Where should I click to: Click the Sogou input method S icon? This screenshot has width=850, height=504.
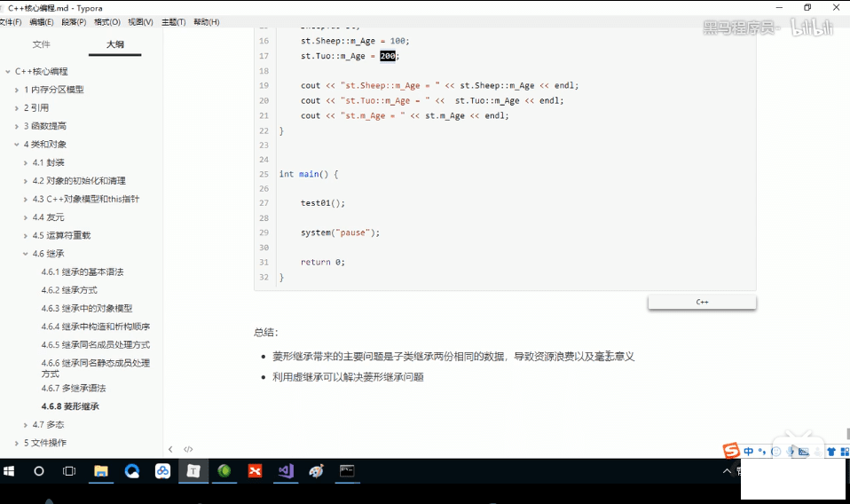tap(731, 451)
